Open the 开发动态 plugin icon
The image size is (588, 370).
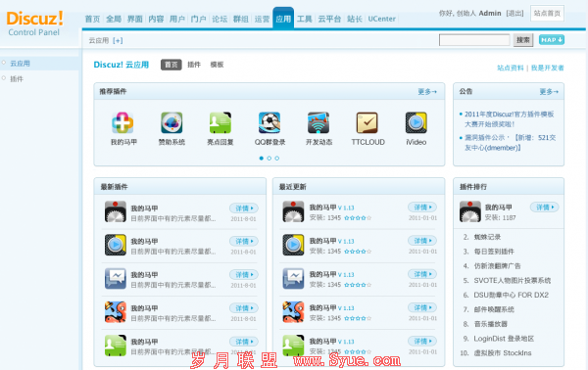pos(318,122)
